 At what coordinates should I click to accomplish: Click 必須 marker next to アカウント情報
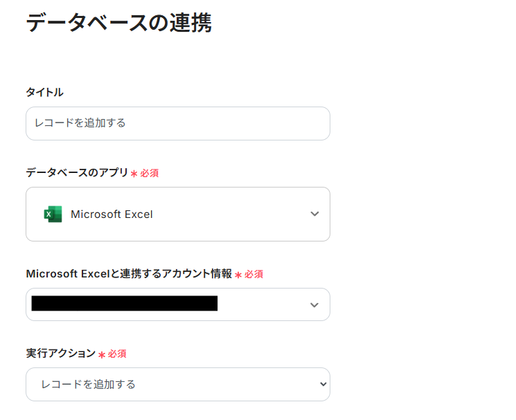point(253,274)
